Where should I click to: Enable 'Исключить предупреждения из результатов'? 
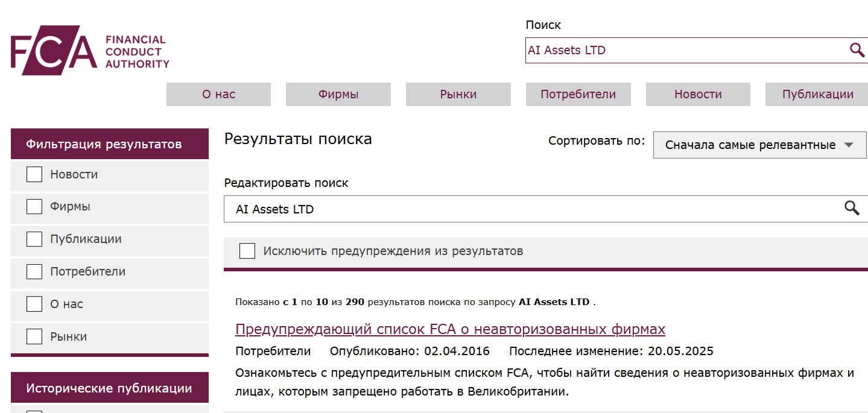247,250
